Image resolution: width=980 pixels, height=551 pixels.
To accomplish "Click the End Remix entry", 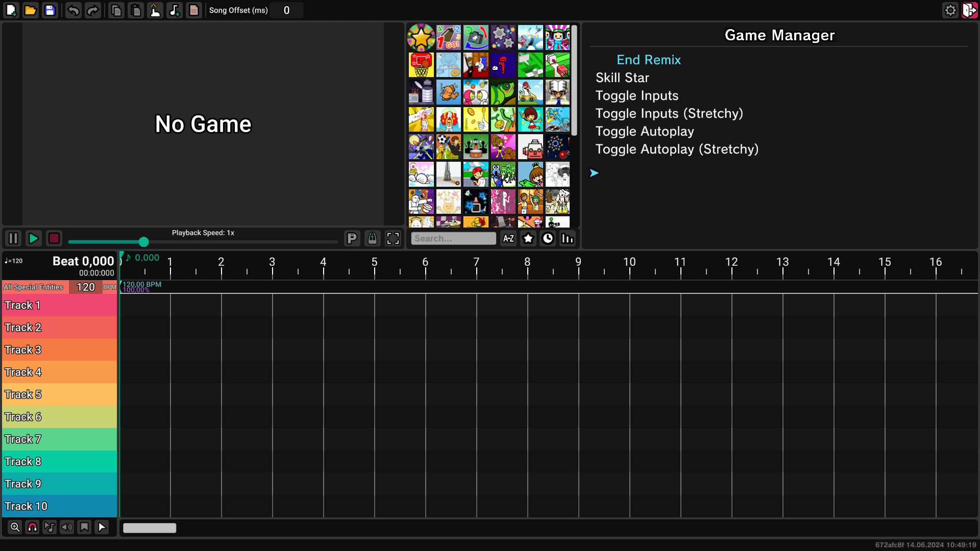I will tap(648, 60).
